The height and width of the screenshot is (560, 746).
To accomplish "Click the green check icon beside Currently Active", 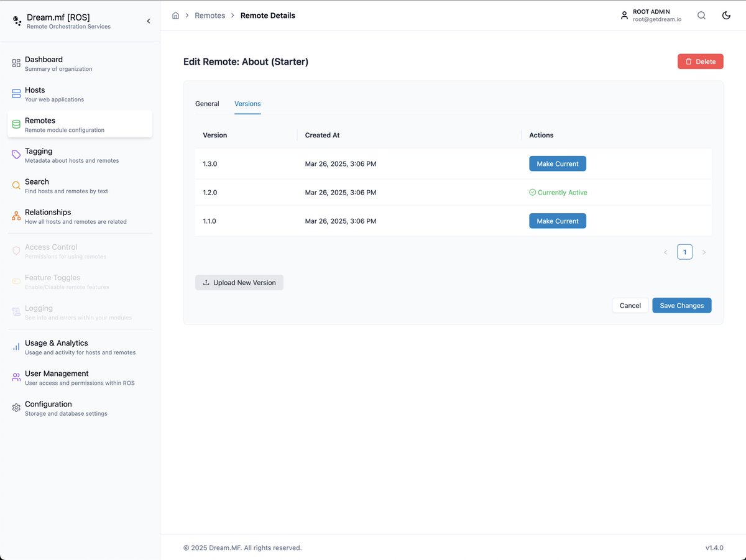I will [532, 193].
